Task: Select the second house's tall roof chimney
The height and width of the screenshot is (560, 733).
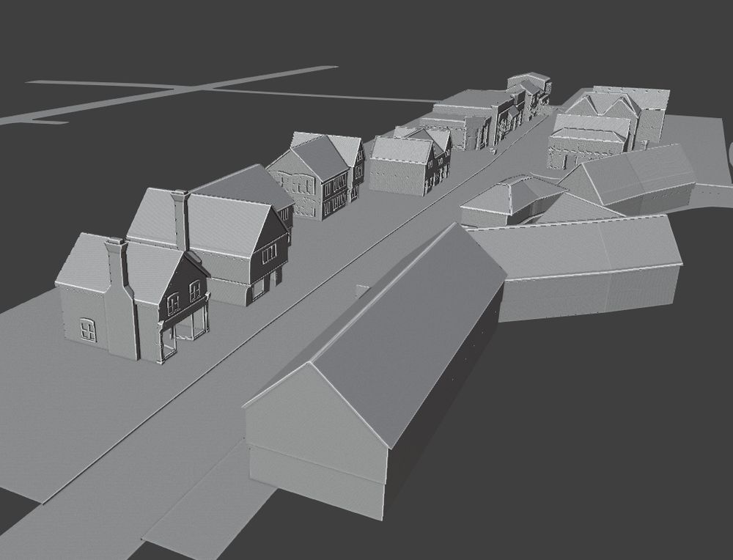Action: (180, 220)
